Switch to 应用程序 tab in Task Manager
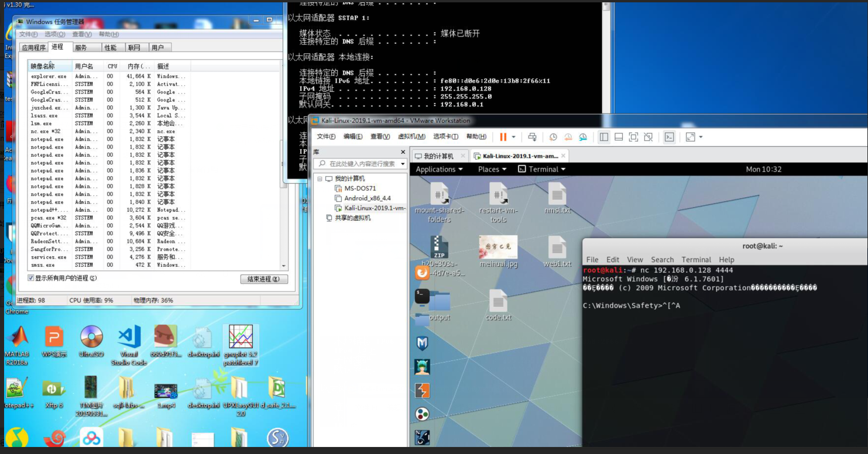This screenshot has width=868, height=454. pos(33,47)
